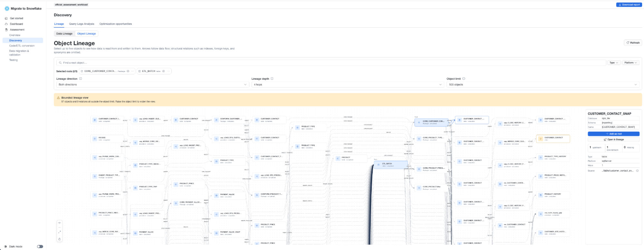Go to Code/ETL conversion in sidebar
Viewport: 644px width, 250px height.
click(22, 46)
